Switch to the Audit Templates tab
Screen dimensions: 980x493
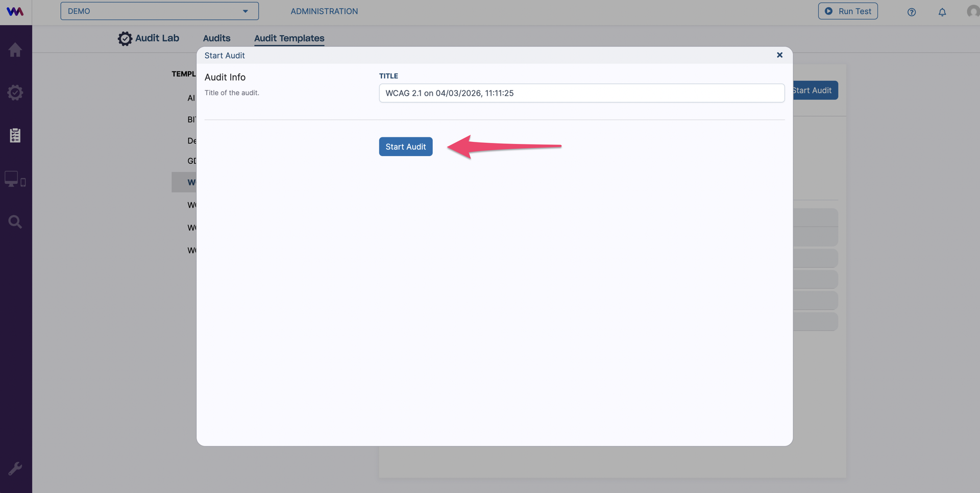tap(289, 38)
